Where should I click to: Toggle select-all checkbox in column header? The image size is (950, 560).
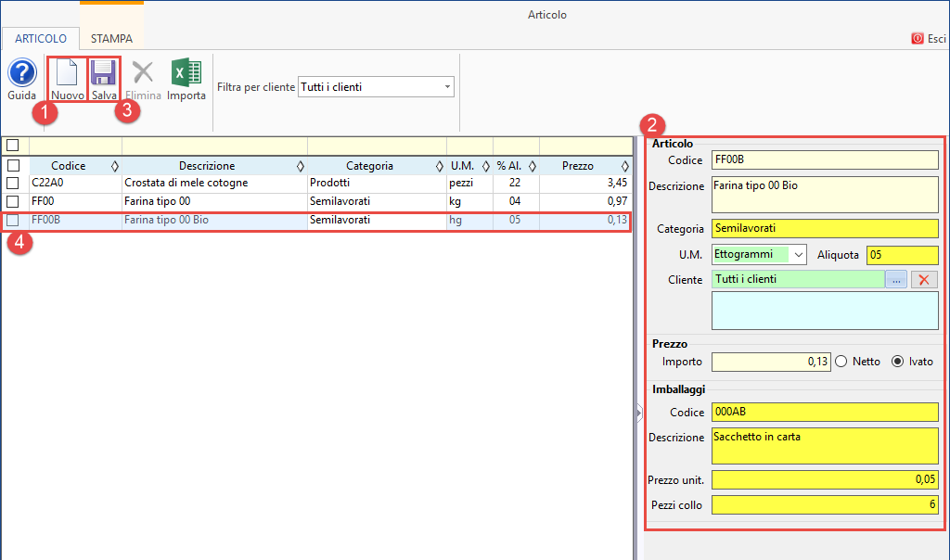[x=13, y=165]
